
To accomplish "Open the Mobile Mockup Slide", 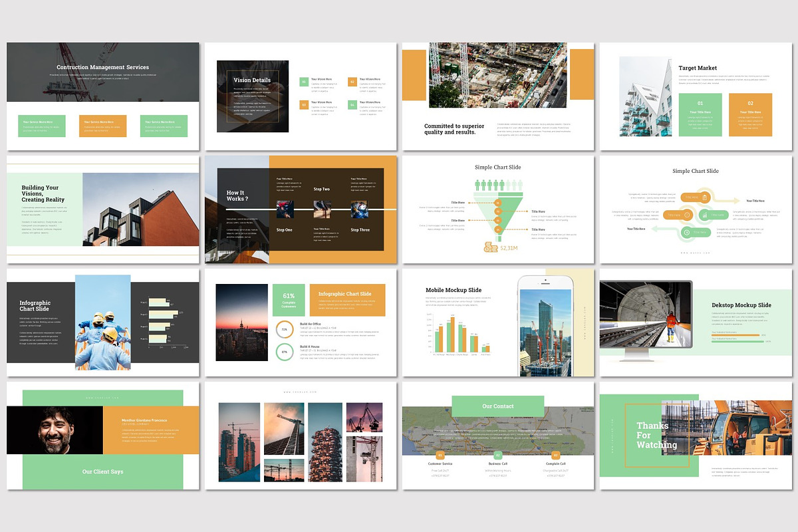I will (x=498, y=323).
